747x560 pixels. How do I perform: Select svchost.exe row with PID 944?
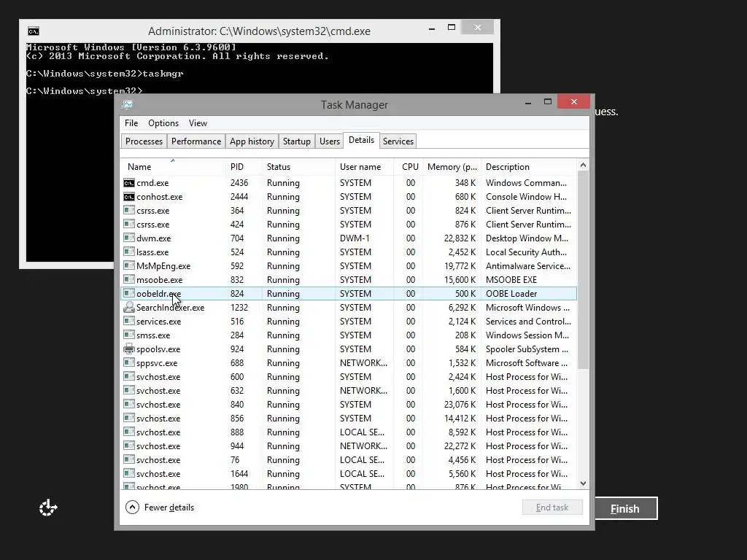349,446
